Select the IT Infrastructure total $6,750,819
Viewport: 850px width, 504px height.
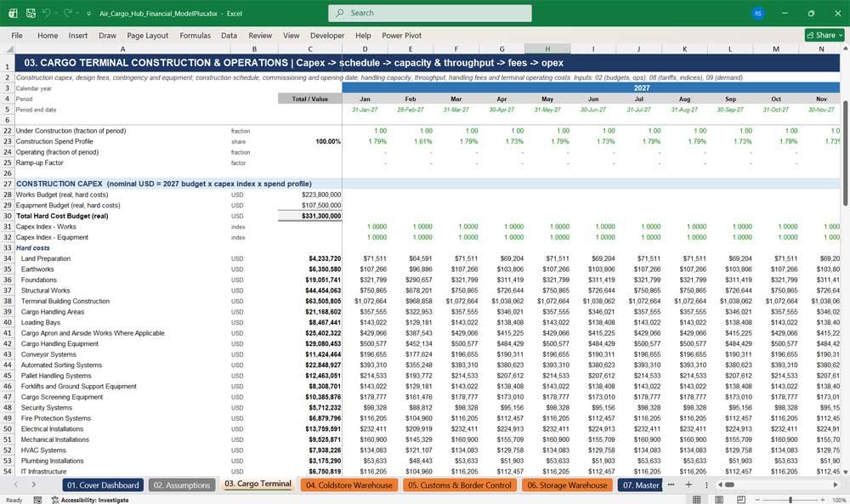[x=310, y=472]
